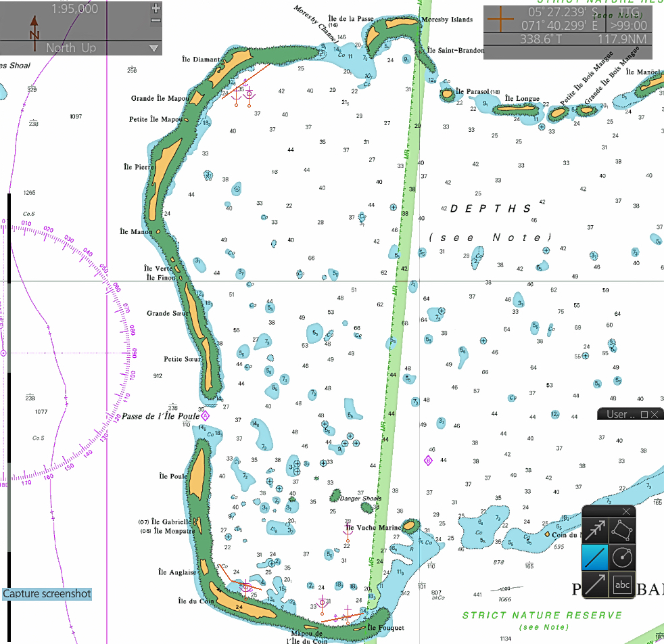Screen dimensions: 664x644
Task: Select the triple-arrowhead vector tool
Action: click(595, 530)
